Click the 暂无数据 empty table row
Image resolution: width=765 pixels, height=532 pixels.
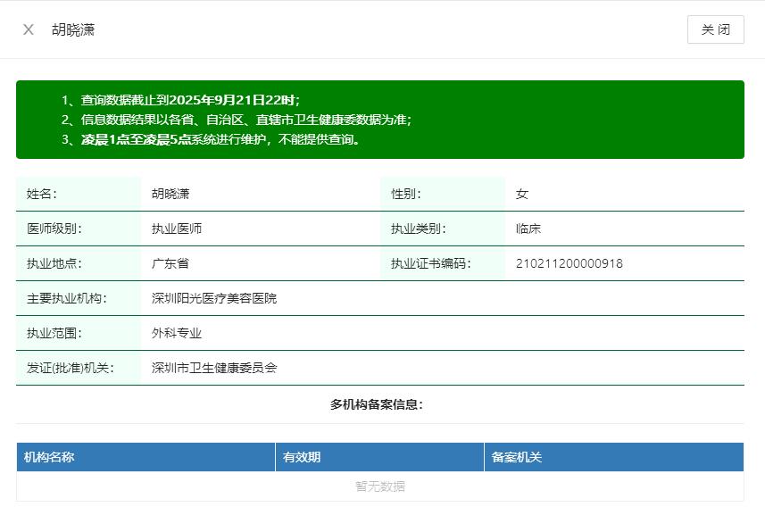coord(380,486)
